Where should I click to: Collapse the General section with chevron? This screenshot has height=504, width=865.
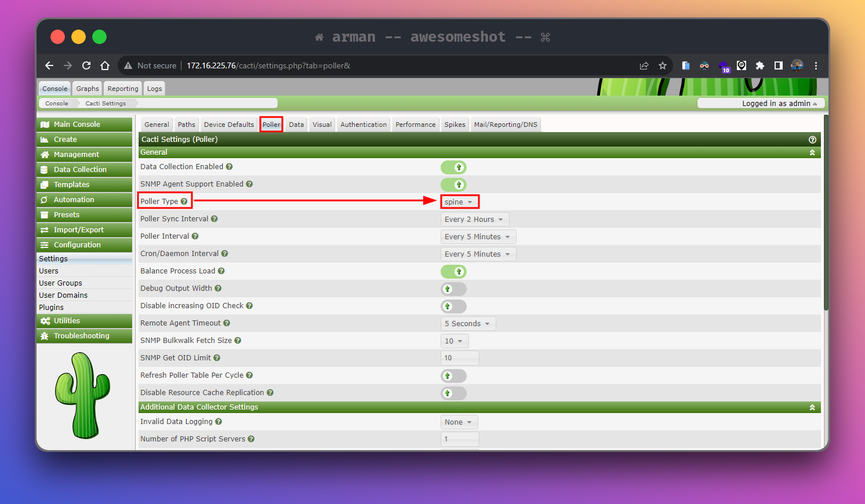tap(812, 153)
